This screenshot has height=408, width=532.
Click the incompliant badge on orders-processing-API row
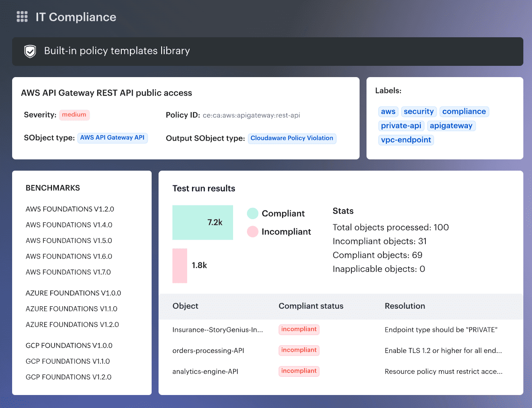point(298,350)
